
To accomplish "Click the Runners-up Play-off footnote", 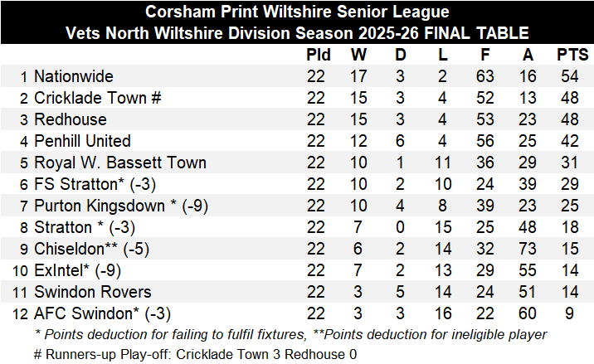I will pos(196,355).
